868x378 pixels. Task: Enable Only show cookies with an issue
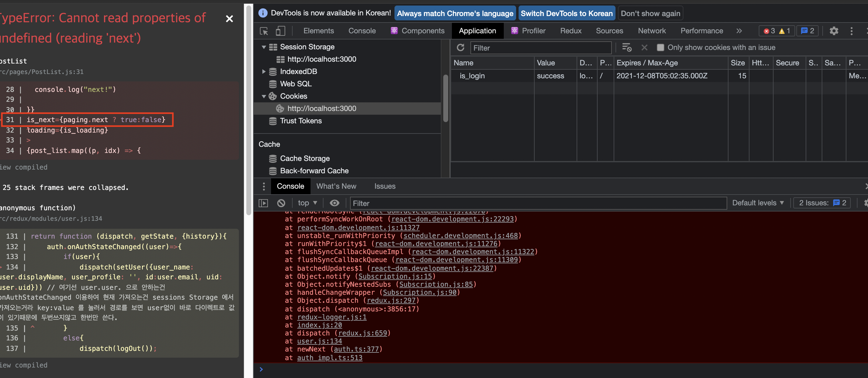click(x=660, y=47)
